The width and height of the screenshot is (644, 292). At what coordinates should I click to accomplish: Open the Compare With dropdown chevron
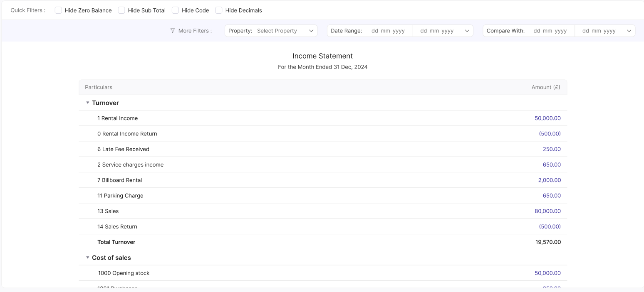tap(629, 31)
